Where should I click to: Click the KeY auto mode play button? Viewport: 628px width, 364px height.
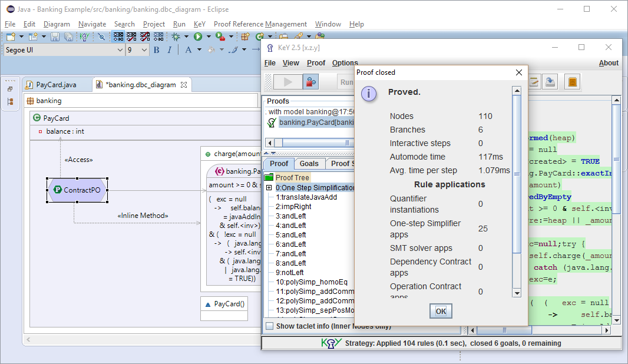pyautogui.click(x=288, y=82)
